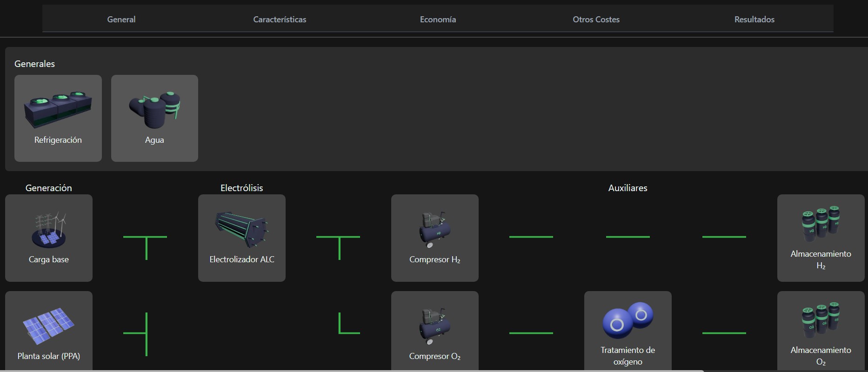Click the Auxiliares section heading
Screen dimensions: 868x372
click(628, 188)
